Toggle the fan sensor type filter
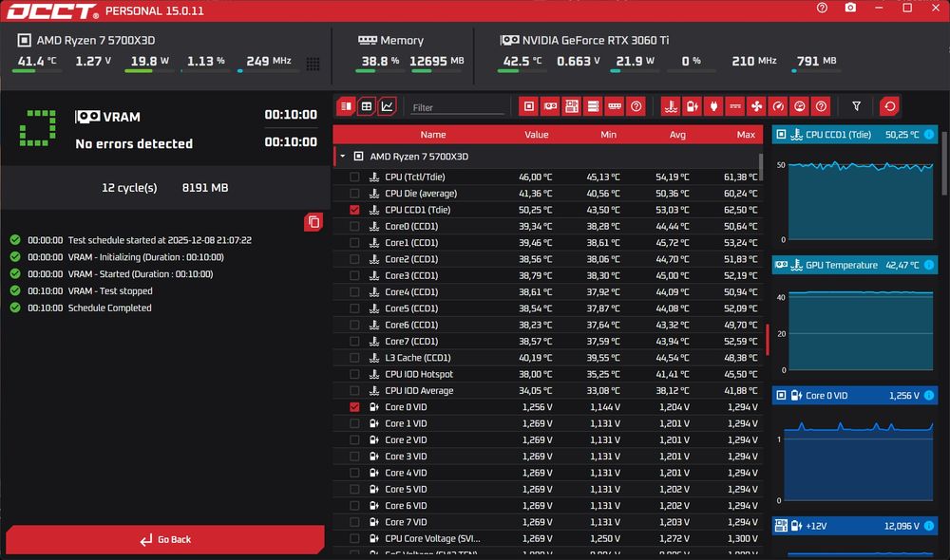 [x=757, y=106]
